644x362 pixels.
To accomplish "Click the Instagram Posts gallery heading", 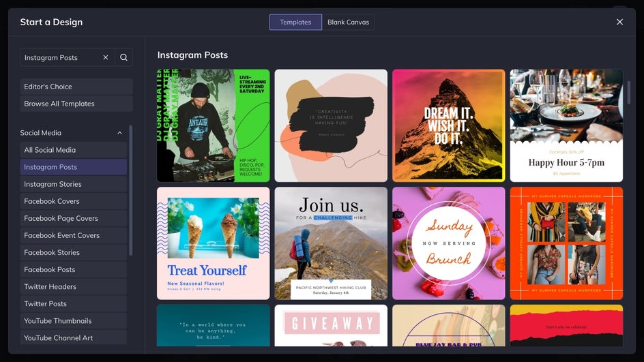I will [x=192, y=55].
